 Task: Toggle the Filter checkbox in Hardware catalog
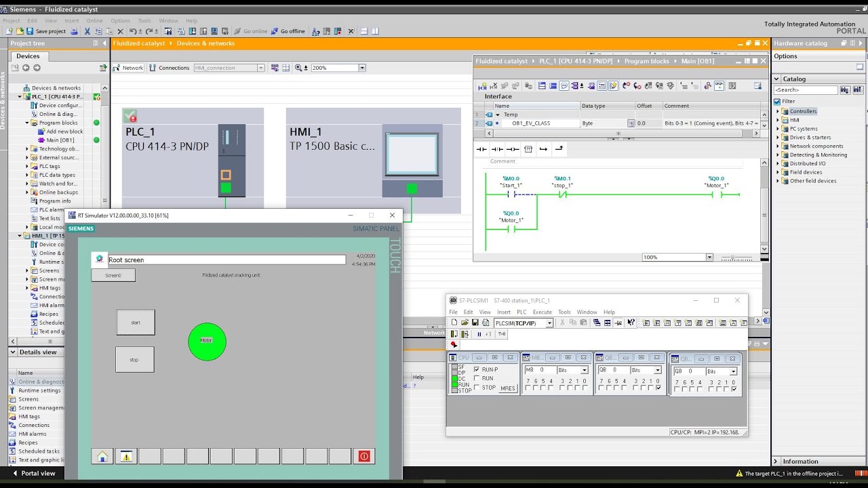pos(777,102)
